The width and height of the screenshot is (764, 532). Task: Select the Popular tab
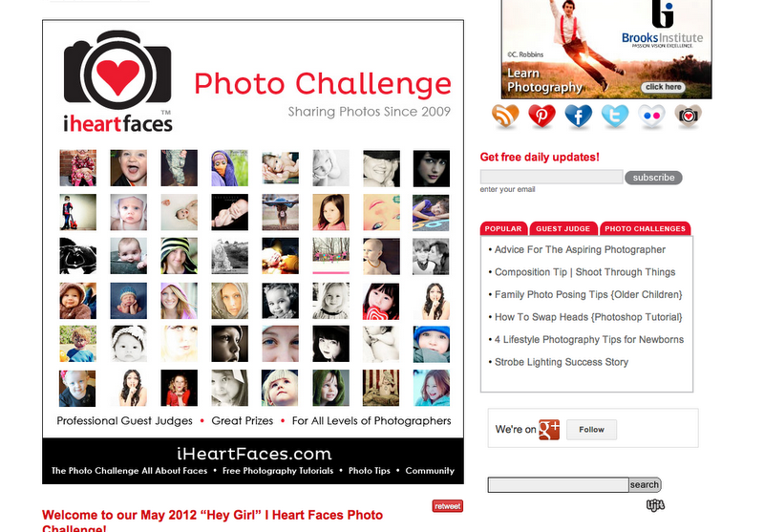[x=503, y=228]
